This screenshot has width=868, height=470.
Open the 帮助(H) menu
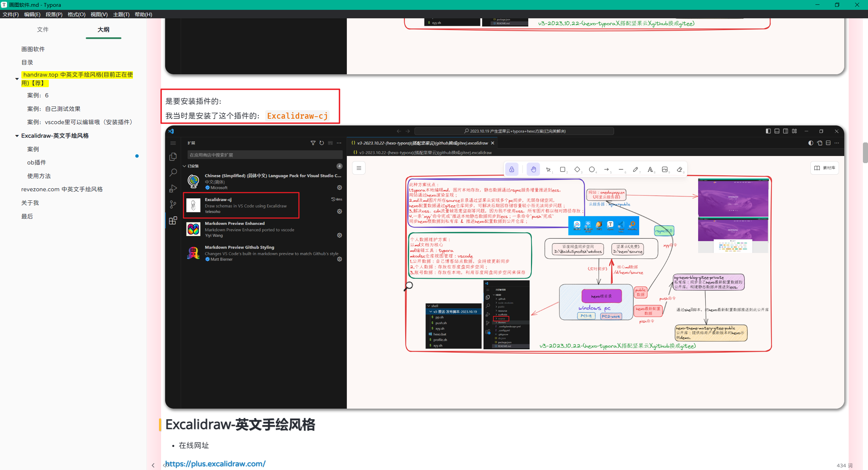click(x=143, y=14)
